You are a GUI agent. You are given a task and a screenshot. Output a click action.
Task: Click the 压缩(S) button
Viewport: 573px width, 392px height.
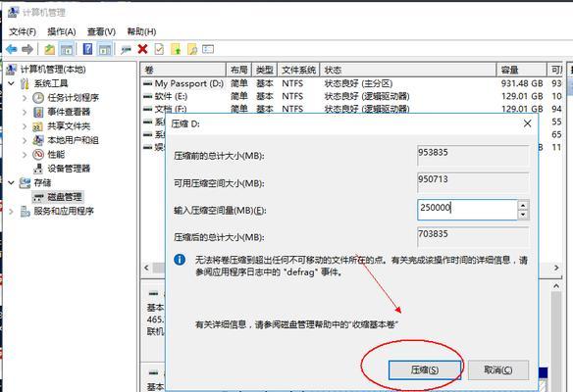pos(425,370)
